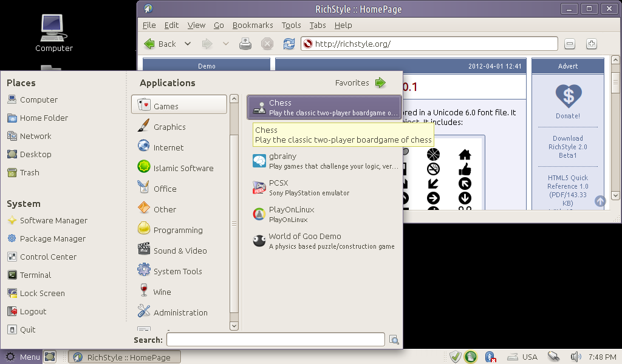
Task: Open the Tools menu
Action: point(291,25)
